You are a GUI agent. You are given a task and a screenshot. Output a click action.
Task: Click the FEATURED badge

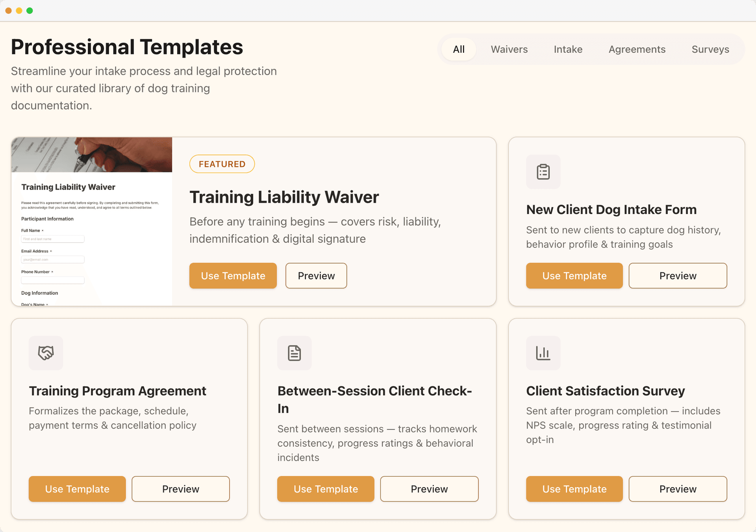point(222,164)
